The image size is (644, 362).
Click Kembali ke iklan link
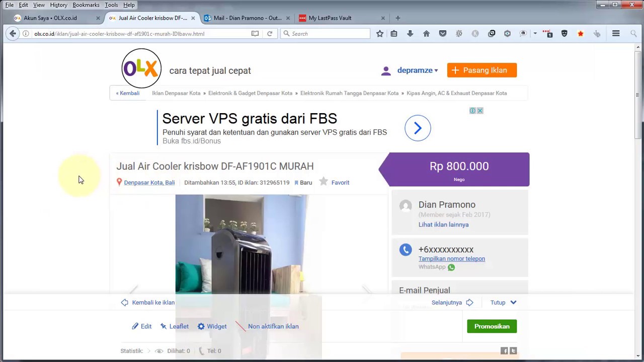coord(148,302)
